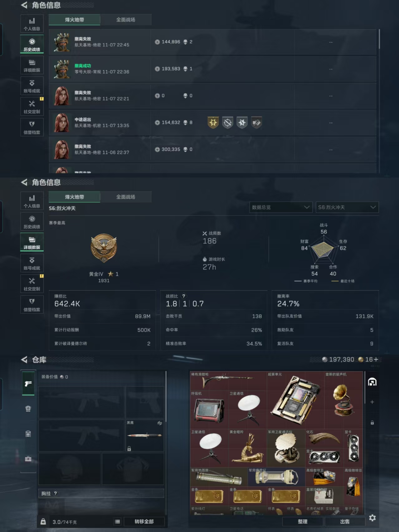Go back using arrow beside 仓库 title
Viewport: 399px width, 532px height.
point(24,360)
